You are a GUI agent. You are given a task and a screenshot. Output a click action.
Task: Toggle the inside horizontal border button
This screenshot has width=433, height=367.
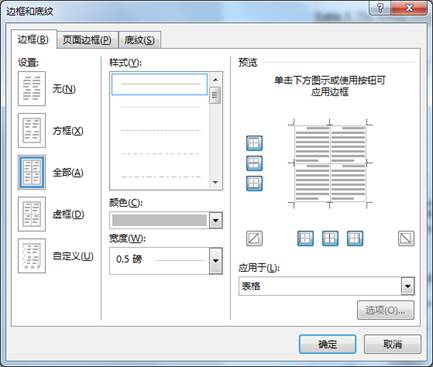[x=254, y=163]
